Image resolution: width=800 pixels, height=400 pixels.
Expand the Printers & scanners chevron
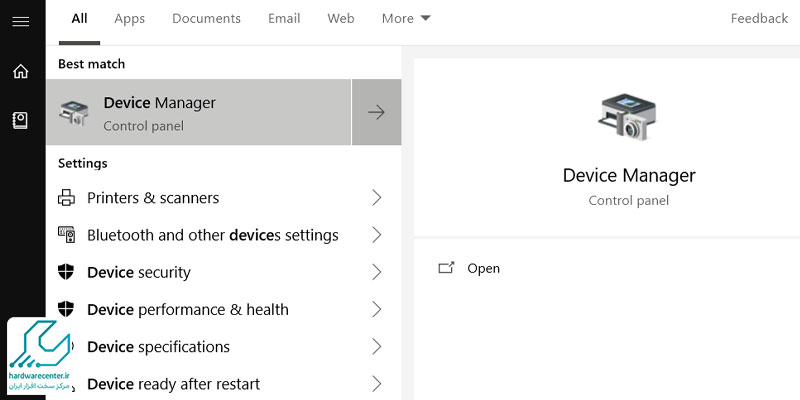376,198
